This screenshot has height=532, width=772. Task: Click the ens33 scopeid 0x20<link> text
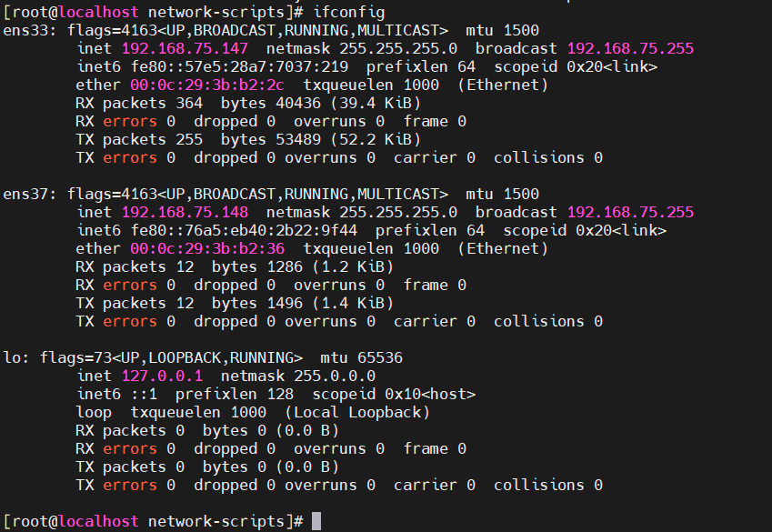[576, 66]
